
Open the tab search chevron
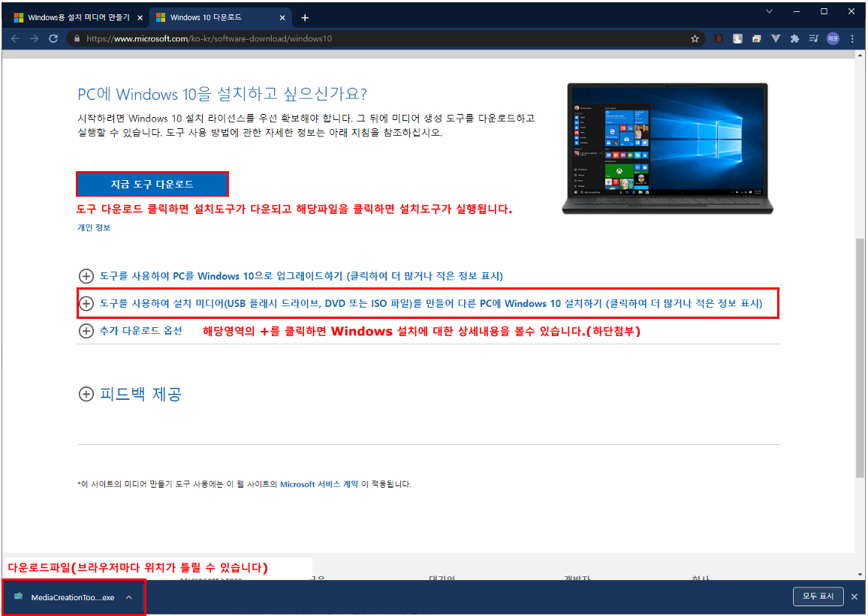click(769, 11)
